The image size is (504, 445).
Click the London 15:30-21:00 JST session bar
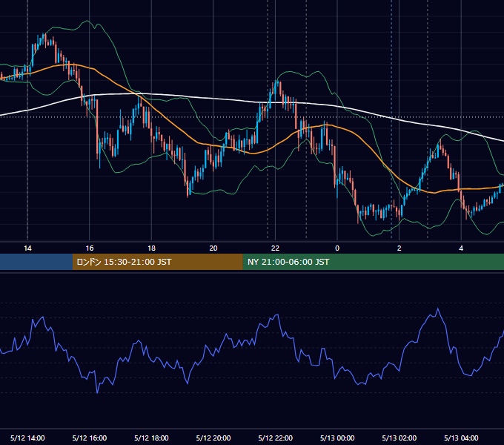tap(157, 262)
